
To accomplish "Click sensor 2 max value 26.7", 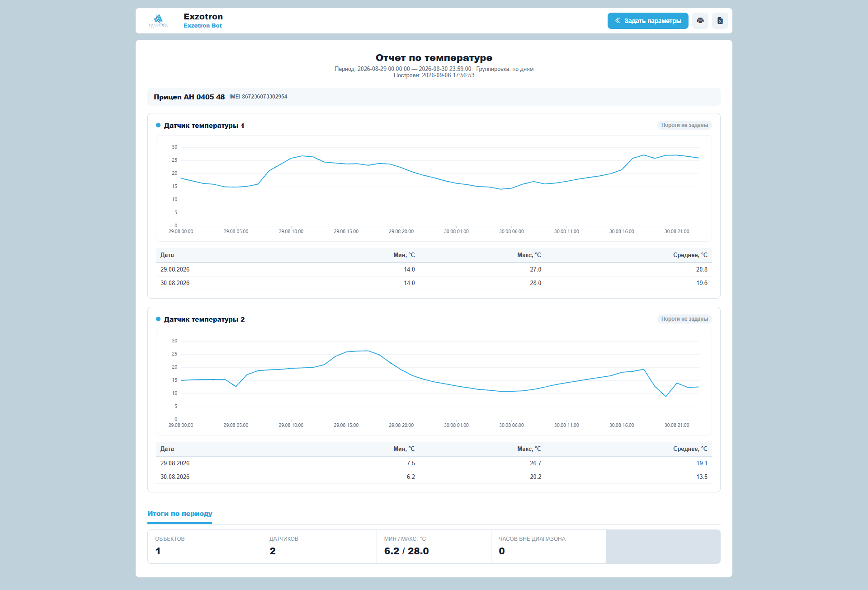I will click(x=535, y=464).
